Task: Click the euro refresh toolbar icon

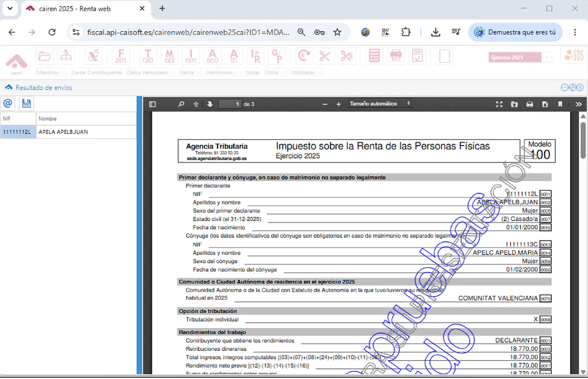Action: tap(303, 56)
